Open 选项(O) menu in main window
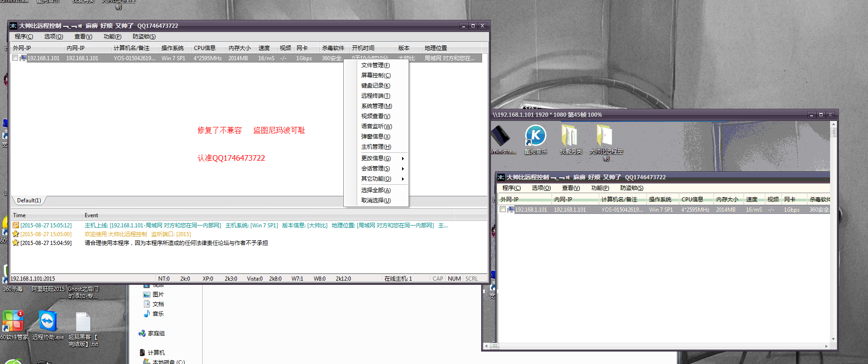This screenshot has height=364, width=868. (54, 37)
